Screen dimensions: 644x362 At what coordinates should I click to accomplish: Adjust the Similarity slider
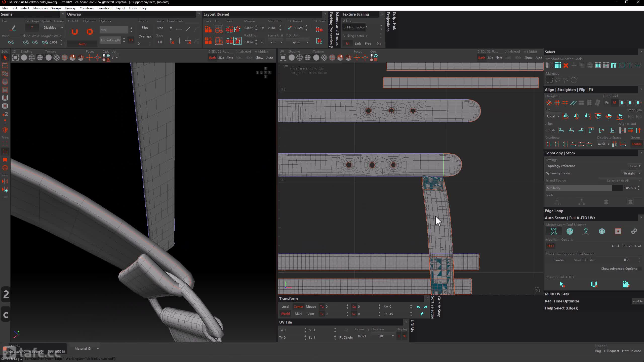click(584, 188)
